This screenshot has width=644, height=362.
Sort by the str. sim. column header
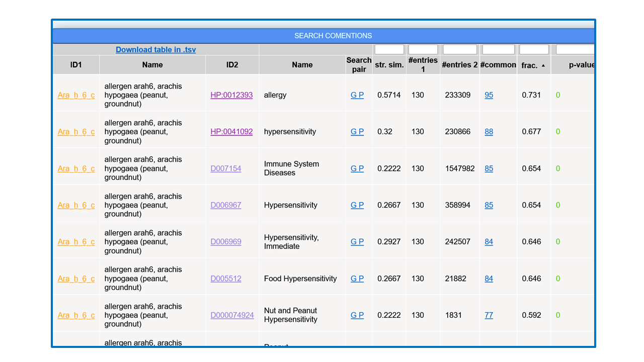pyautogui.click(x=389, y=65)
